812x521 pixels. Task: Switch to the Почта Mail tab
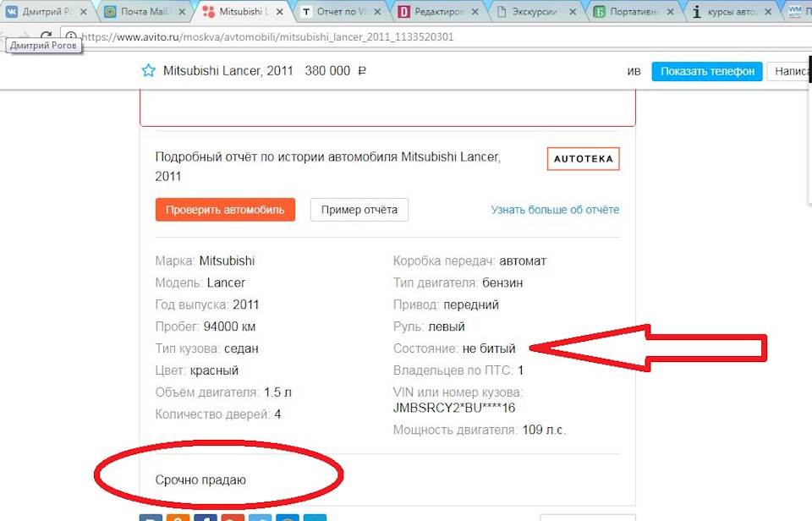coord(145,11)
